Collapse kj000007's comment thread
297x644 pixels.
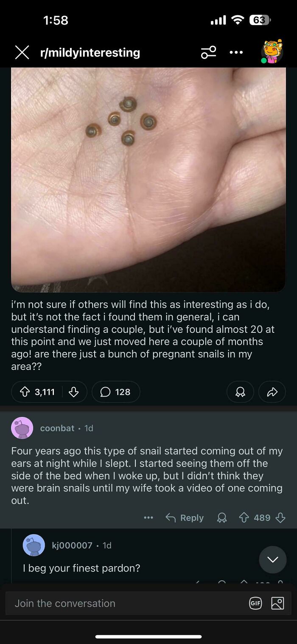tap(272, 560)
